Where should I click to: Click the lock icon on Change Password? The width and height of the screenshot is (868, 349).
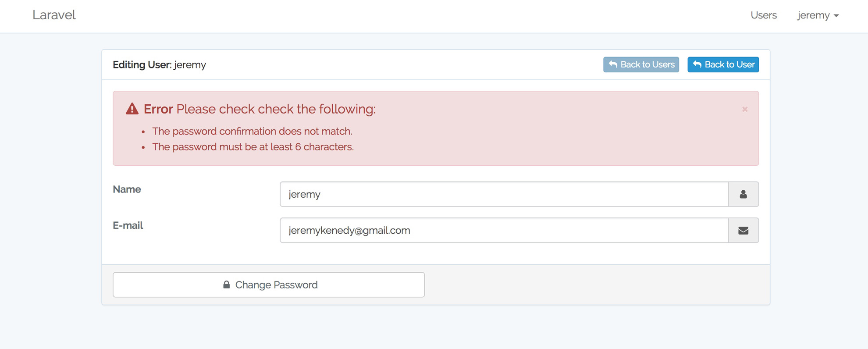pyautogui.click(x=226, y=285)
